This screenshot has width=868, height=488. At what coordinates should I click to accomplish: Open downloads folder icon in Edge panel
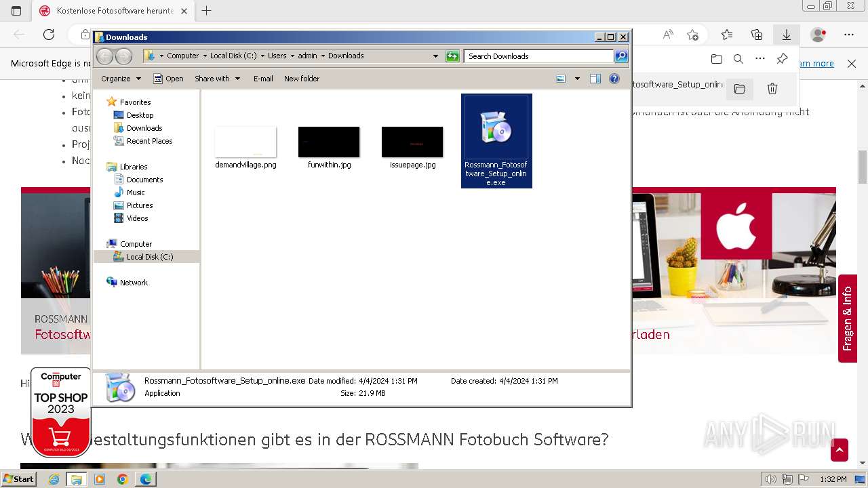coord(717,59)
